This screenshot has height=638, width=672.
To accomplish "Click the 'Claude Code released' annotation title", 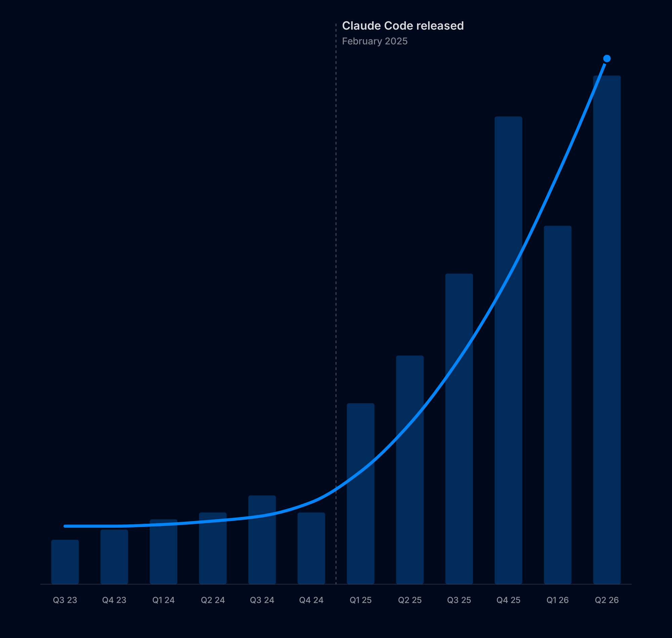I will tap(403, 26).
